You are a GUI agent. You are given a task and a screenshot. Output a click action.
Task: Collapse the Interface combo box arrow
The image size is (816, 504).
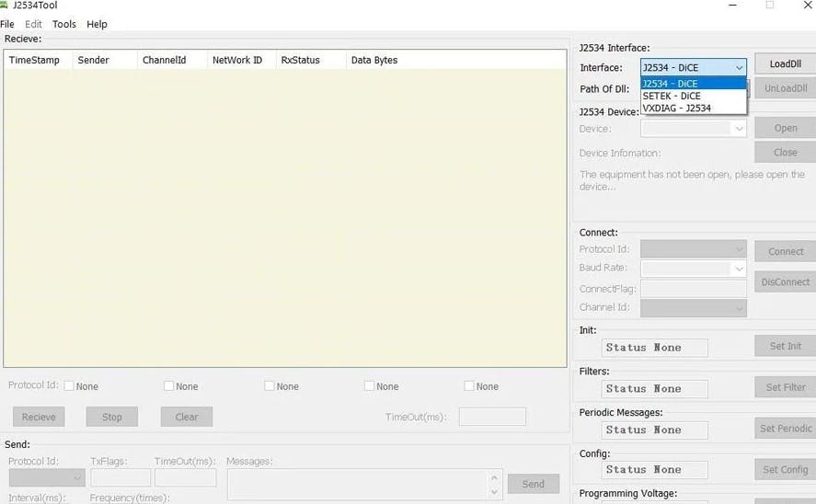[x=739, y=67]
